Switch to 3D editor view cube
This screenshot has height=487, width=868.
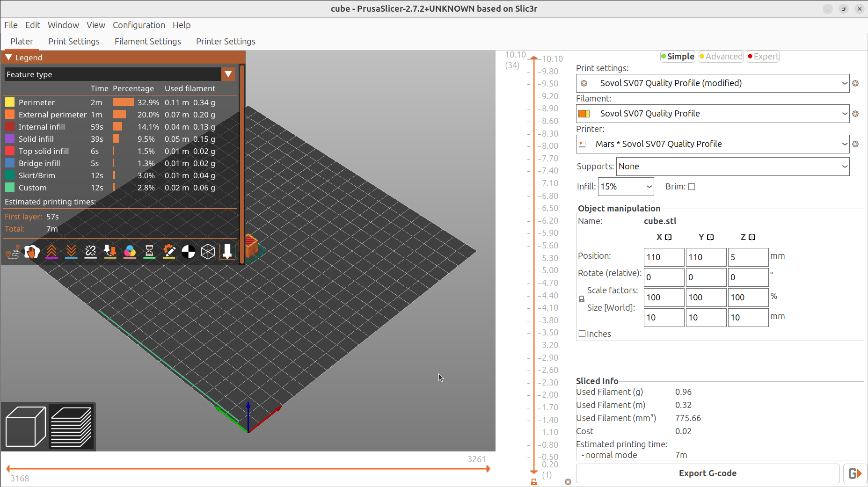click(25, 427)
